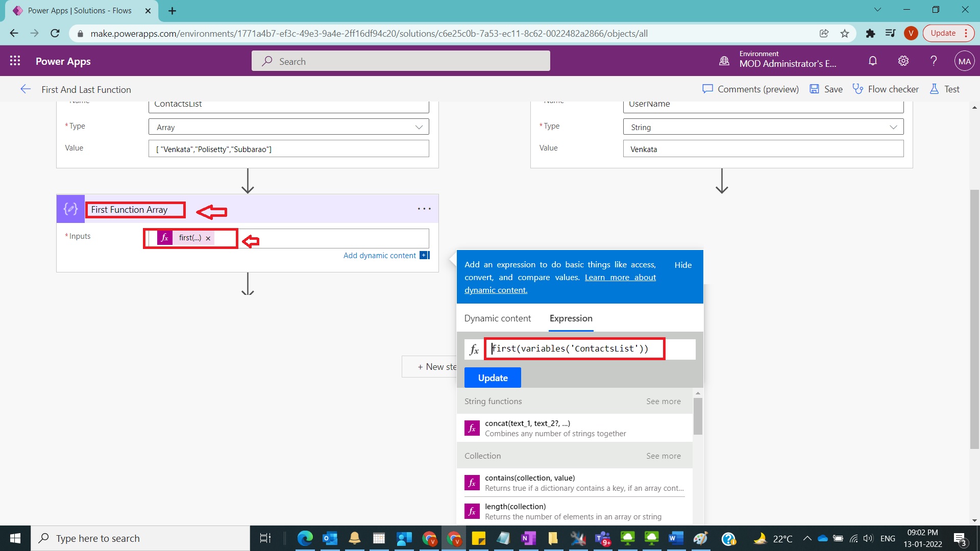Click the expression panel scrollbar thumb

698,416
